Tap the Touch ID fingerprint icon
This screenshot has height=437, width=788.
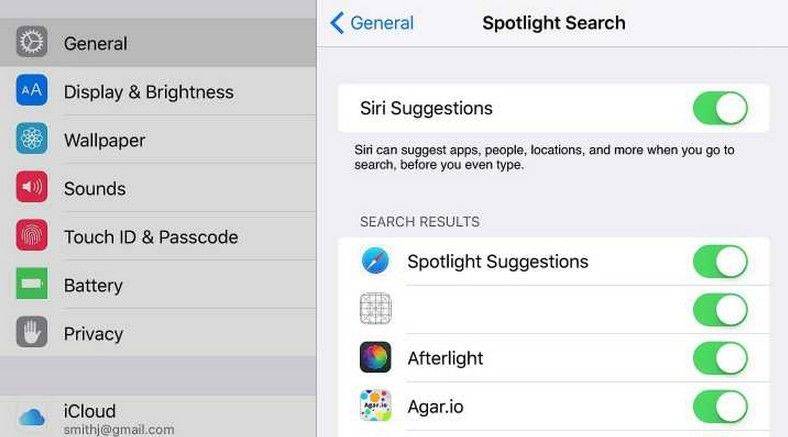32,235
